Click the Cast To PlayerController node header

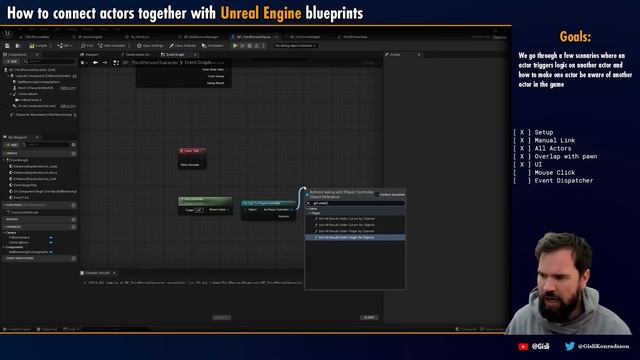(x=268, y=203)
